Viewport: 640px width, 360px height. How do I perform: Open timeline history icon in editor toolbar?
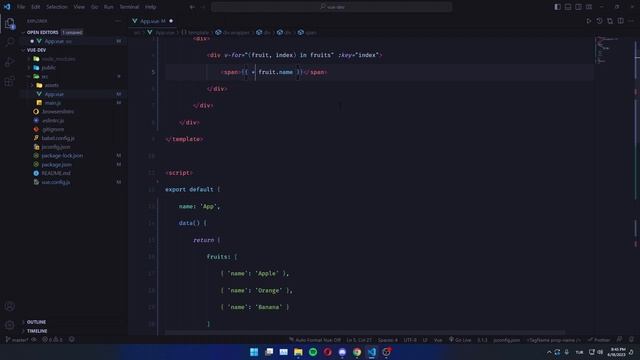point(599,21)
